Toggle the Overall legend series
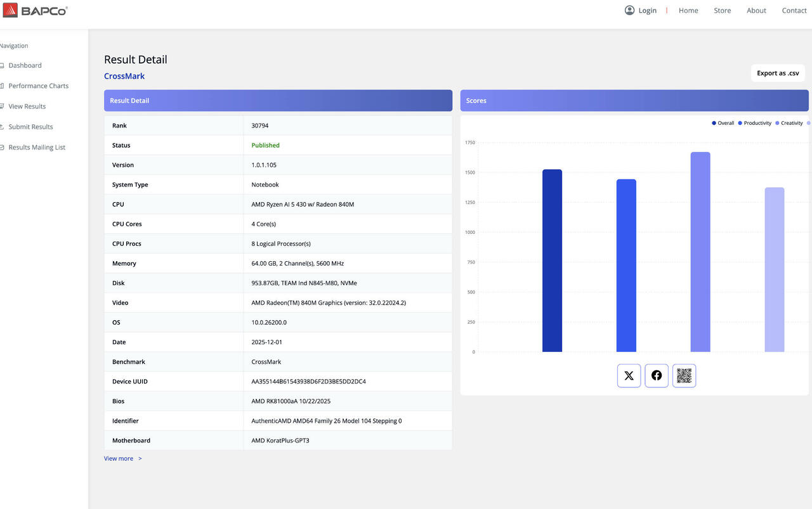The height and width of the screenshot is (509, 812). pos(723,123)
